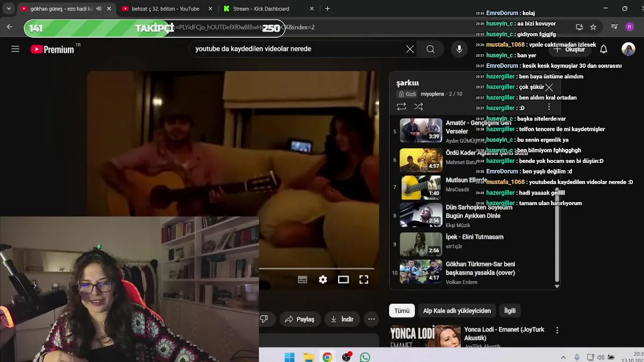Screen dimensions: 644x362
Task: Click the taskbar microphone icon
Action: pos(577,357)
